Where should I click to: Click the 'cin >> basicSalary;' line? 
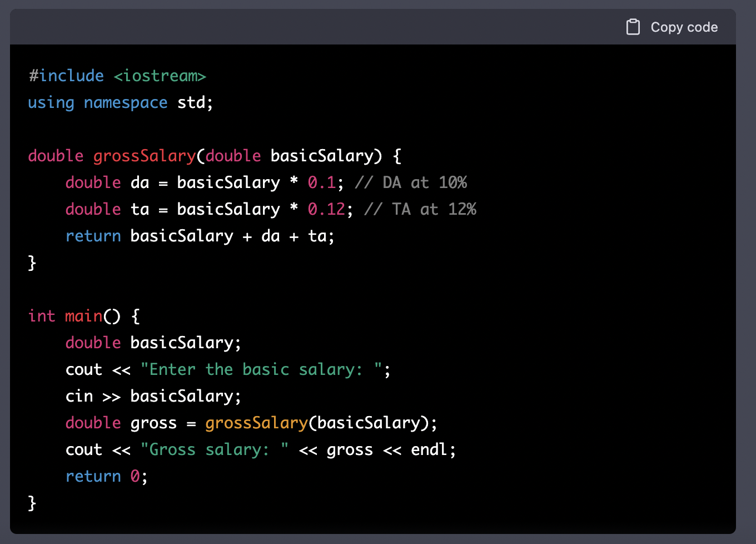(153, 396)
